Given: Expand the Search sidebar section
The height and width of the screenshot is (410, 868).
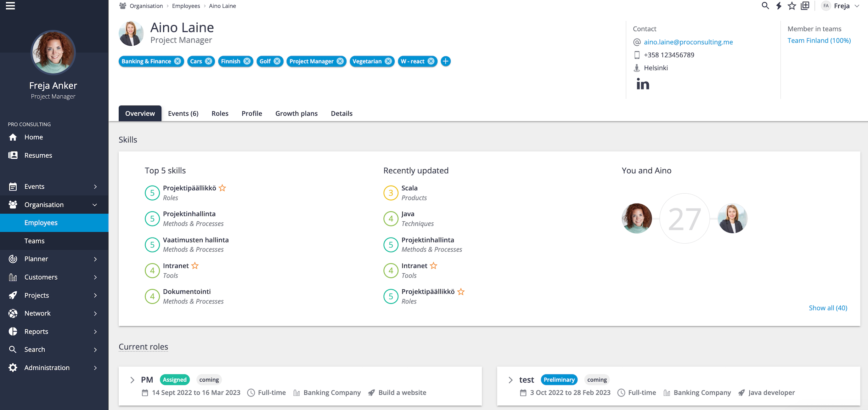Looking at the screenshot, I should click(95, 349).
